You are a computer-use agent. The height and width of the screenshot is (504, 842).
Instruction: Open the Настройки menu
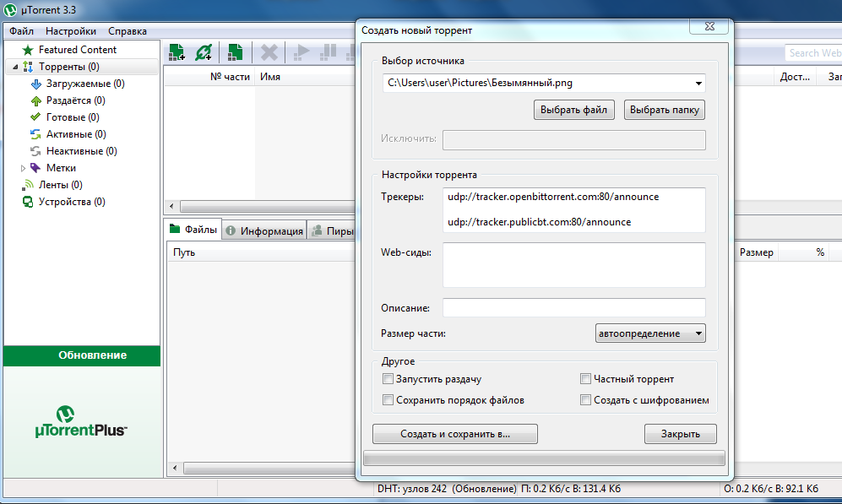click(x=71, y=31)
